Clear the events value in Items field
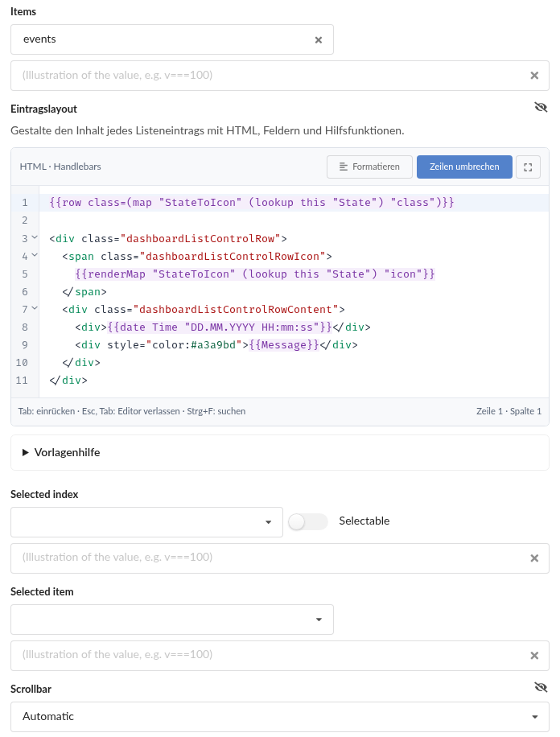Screen dimensions: 560x737 pos(319,40)
